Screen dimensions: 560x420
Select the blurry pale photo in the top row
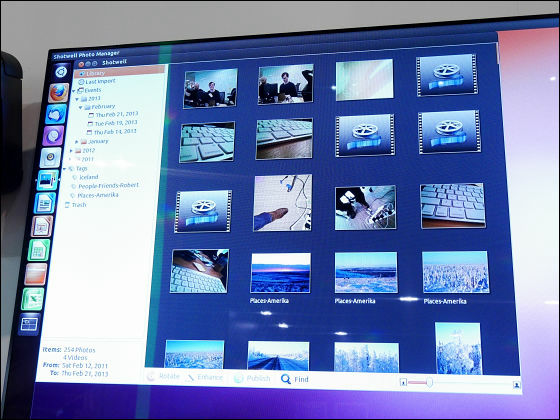[x=364, y=80]
